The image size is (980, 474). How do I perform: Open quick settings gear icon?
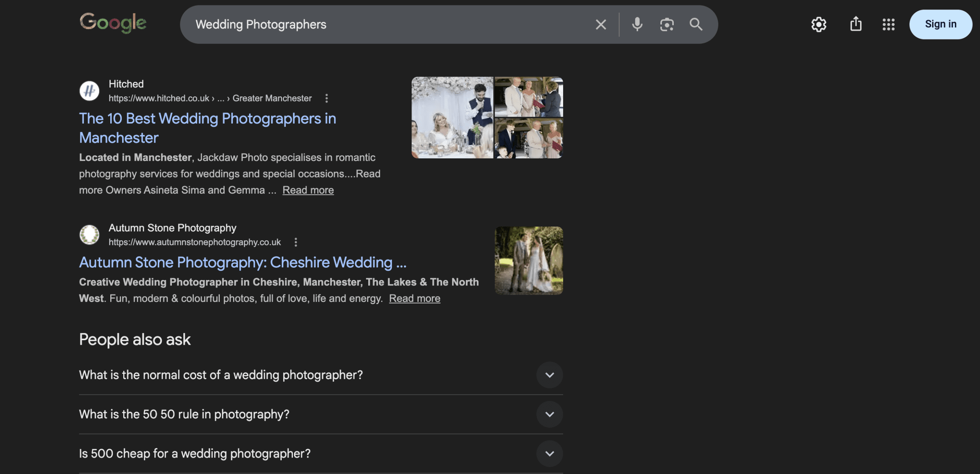pos(818,24)
